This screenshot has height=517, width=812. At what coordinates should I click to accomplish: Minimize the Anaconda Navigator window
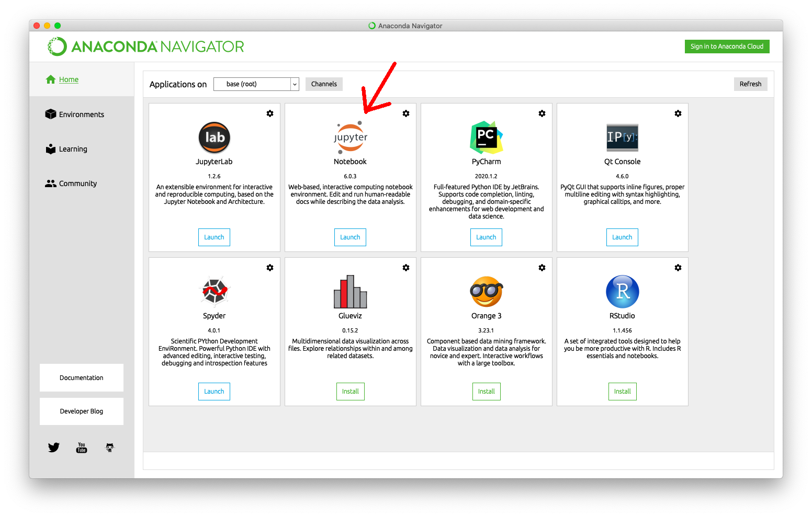[x=47, y=26]
